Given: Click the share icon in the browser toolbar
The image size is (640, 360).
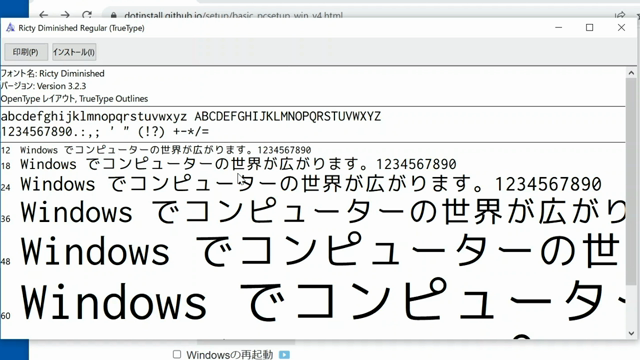Looking at the screenshot, I should coord(620,16).
